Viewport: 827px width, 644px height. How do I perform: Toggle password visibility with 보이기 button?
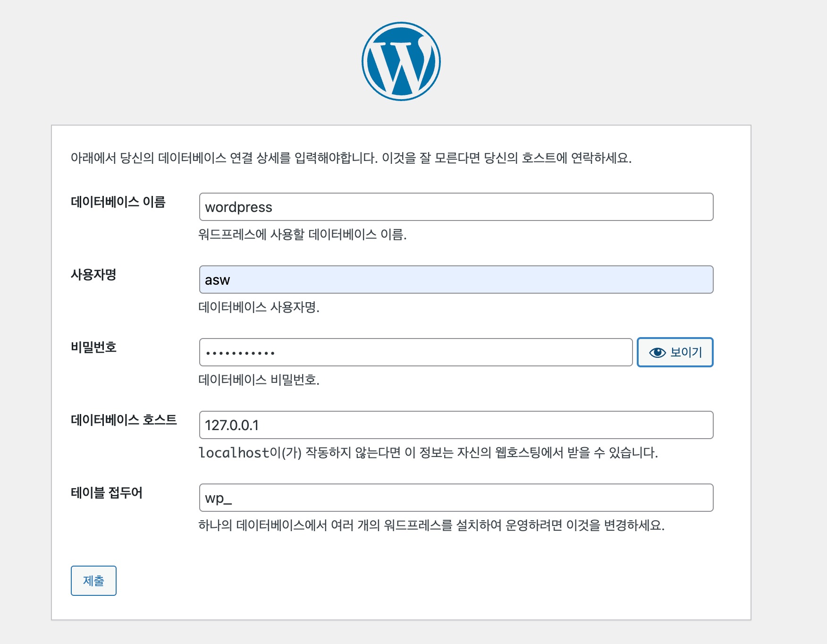tap(675, 352)
